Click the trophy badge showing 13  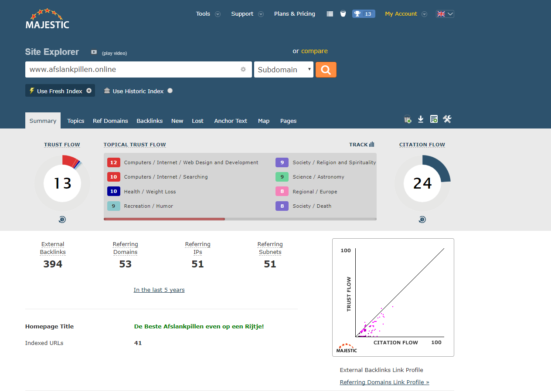(364, 14)
